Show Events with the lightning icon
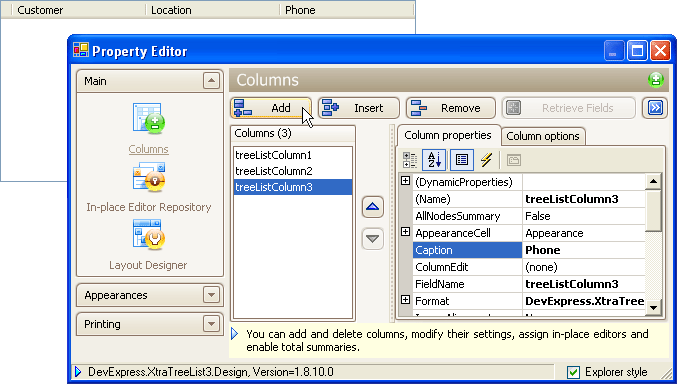678x385 pixels. [x=486, y=160]
